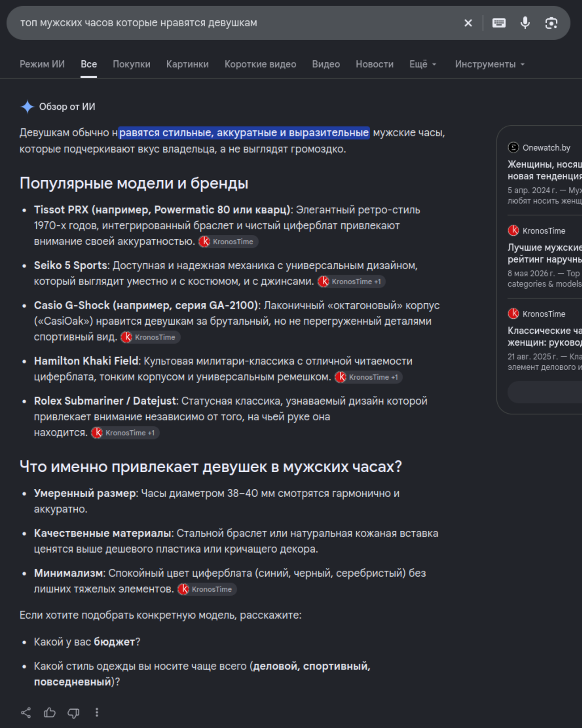
Task: Open KronosTime source chip after Tissot PRX
Action: pos(228,242)
